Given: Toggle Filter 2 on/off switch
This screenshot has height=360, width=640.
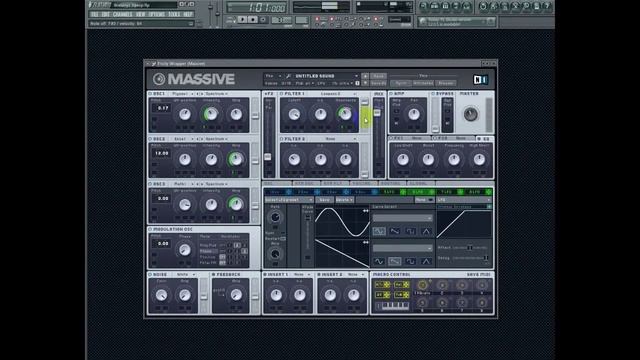Looking at the screenshot, I should tap(281, 139).
